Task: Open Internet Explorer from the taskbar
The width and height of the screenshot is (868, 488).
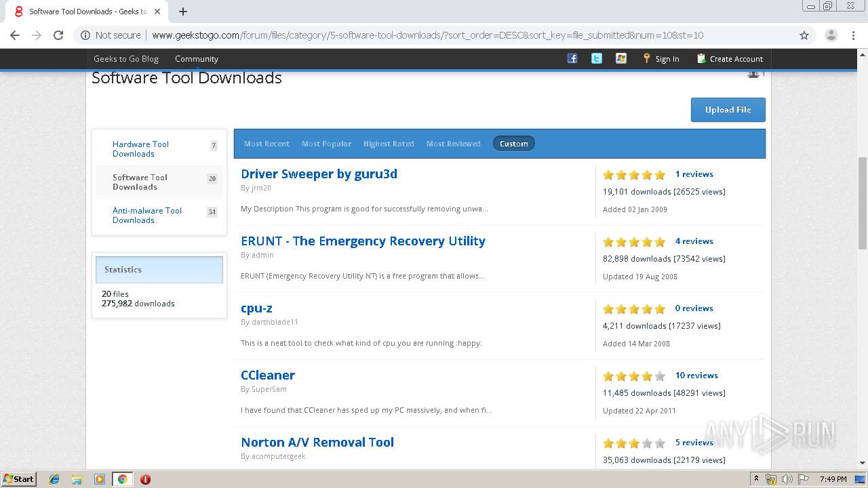Action: 54,479
